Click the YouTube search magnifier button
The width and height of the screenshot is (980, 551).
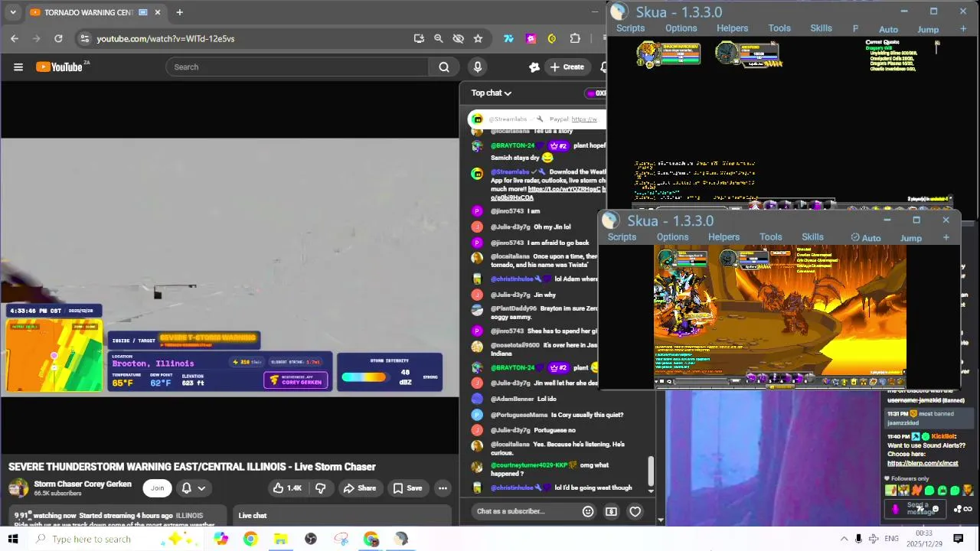(444, 67)
